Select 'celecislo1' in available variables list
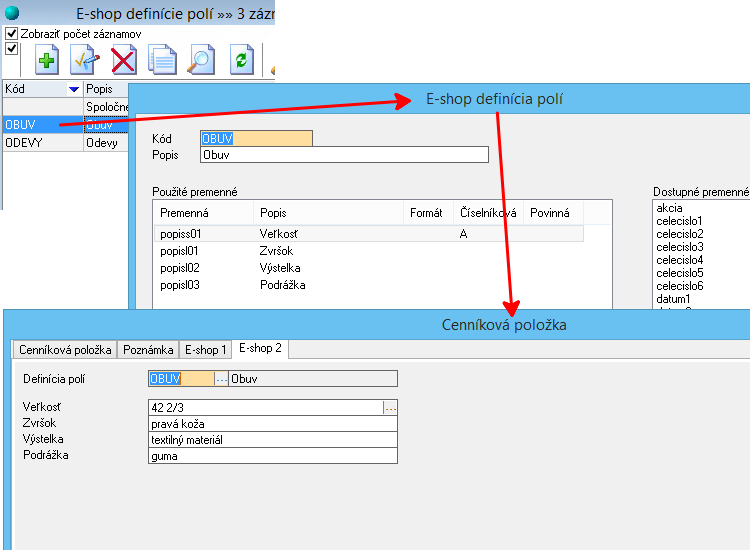 click(x=680, y=221)
